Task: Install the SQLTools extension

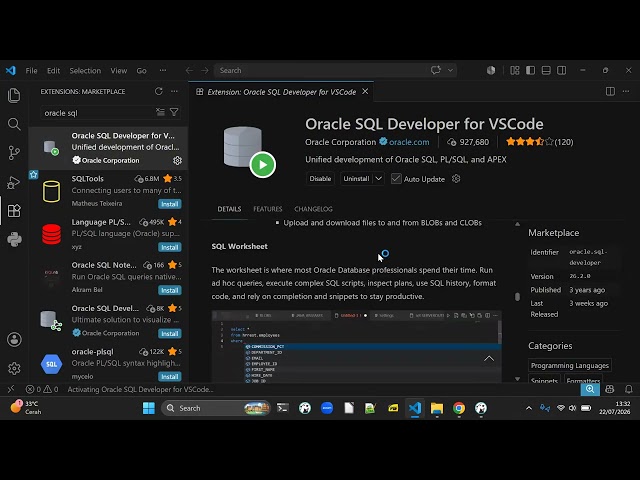Action: point(169,204)
